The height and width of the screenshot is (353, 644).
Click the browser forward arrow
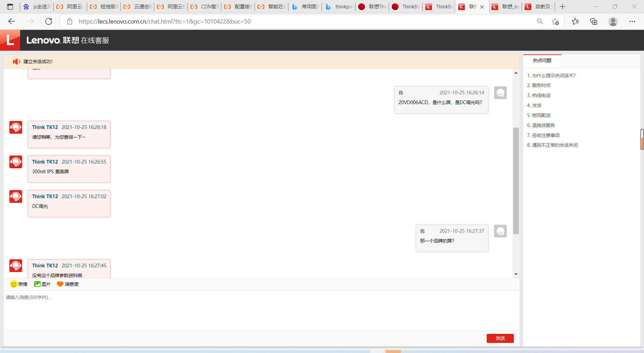[x=30, y=21]
